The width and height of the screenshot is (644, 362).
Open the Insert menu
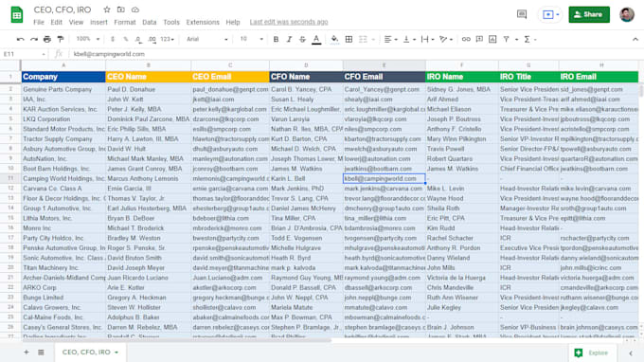tap(98, 22)
